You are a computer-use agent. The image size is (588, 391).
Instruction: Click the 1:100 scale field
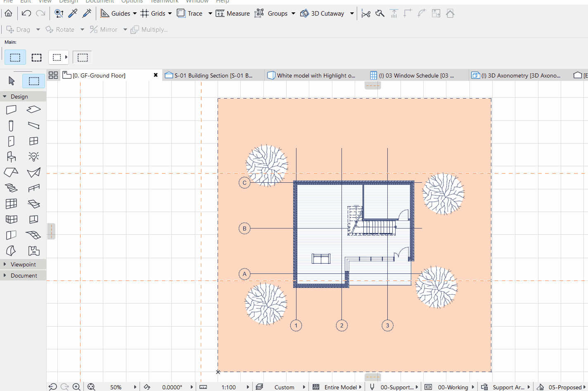(229, 387)
